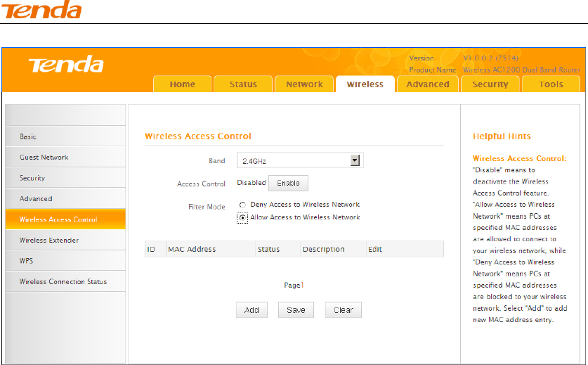Open the Home tab
This screenshot has width=588, height=365.
coord(182,84)
